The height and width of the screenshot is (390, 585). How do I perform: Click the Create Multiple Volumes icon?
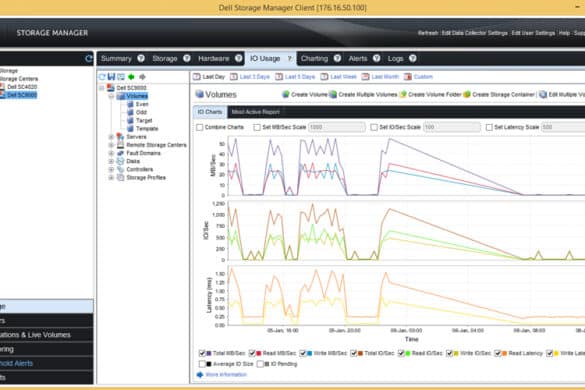333,94
